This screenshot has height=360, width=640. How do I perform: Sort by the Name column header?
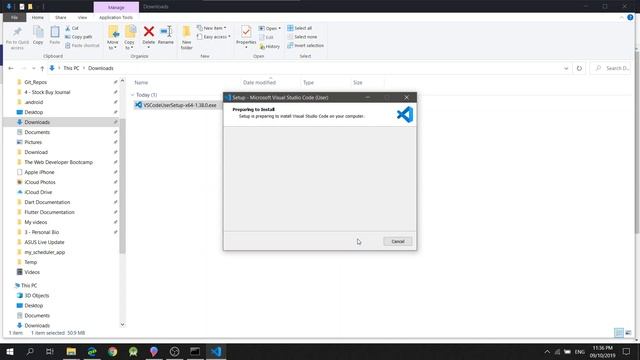(141, 82)
